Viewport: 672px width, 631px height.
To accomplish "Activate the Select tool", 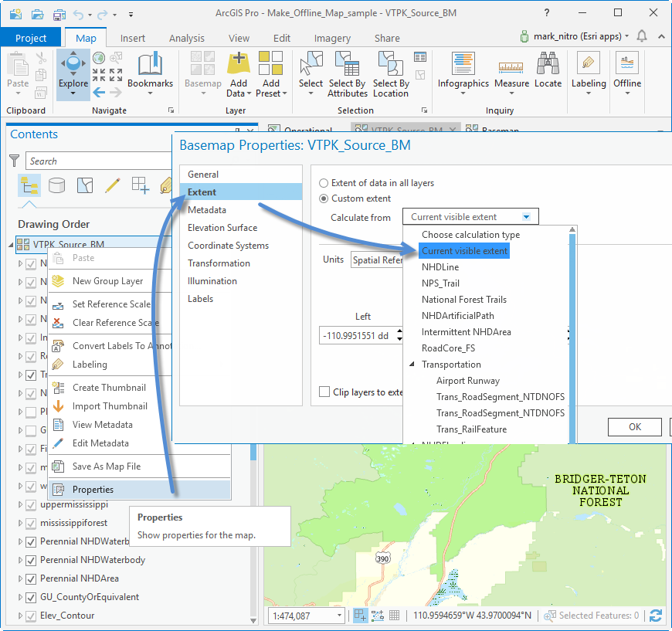I will (311, 73).
